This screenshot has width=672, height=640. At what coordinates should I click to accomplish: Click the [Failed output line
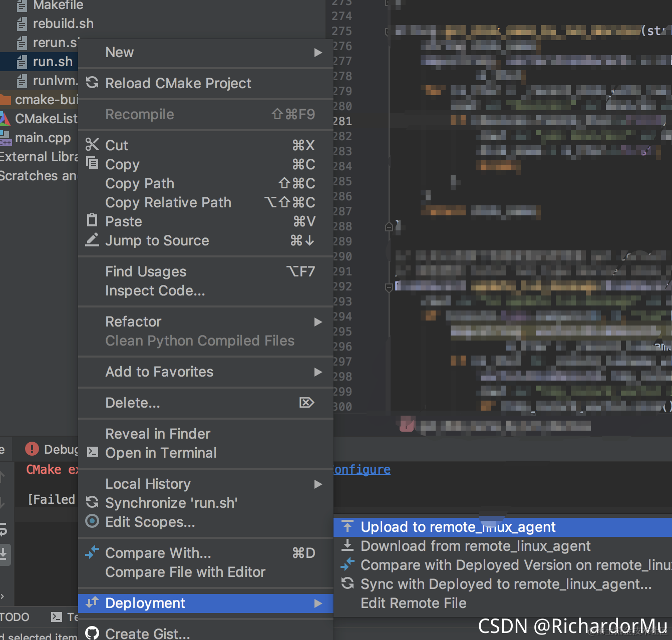[52, 499]
